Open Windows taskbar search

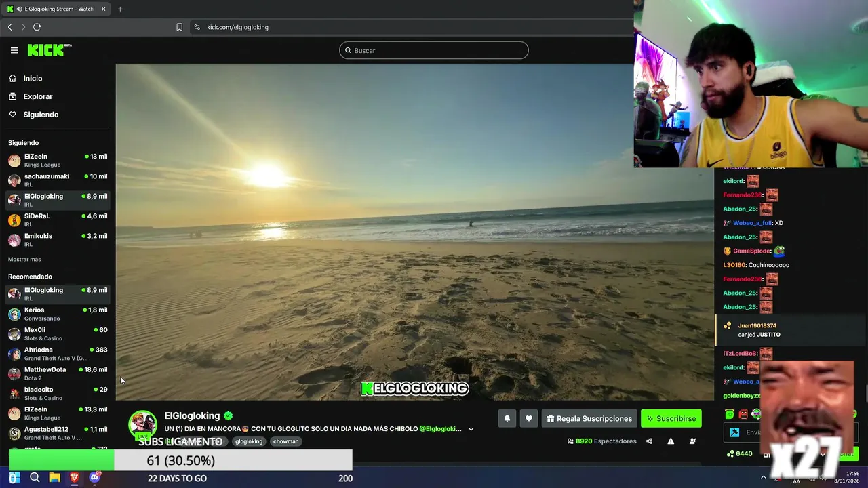[x=35, y=478]
